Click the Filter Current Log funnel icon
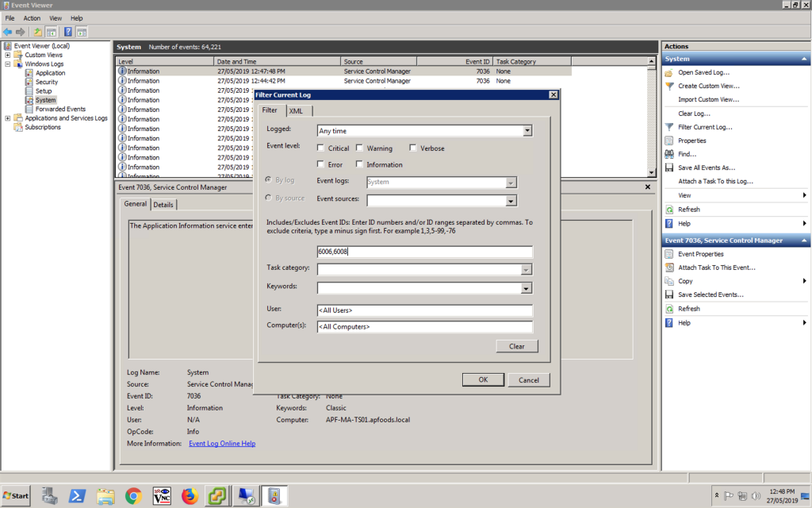The width and height of the screenshot is (812, 508). [670, 127]
